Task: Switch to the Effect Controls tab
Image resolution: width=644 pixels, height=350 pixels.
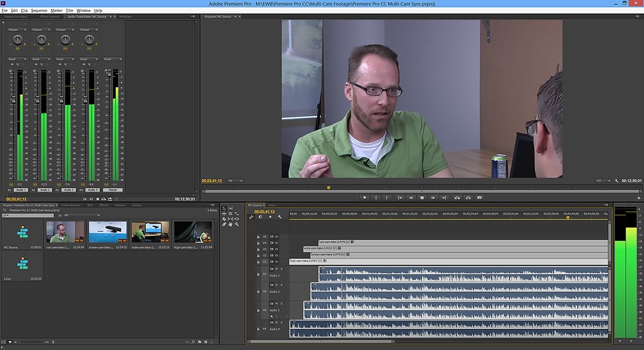Action: (x=50, y=17)
